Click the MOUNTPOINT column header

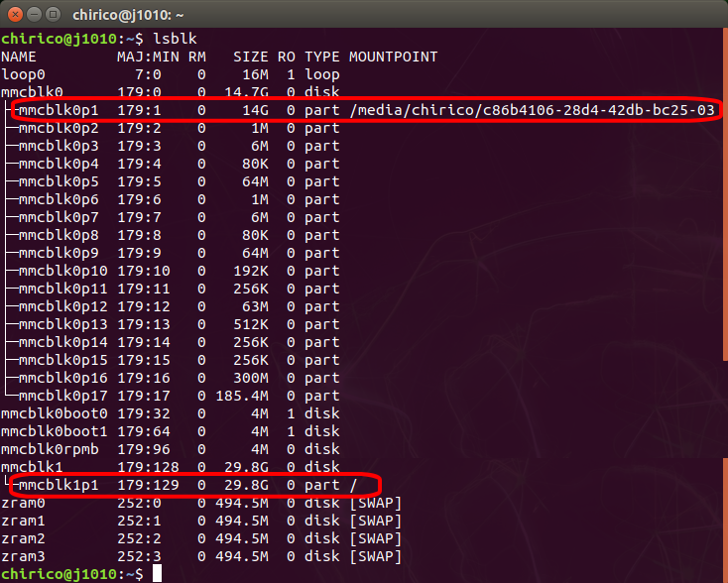[393, 57]
